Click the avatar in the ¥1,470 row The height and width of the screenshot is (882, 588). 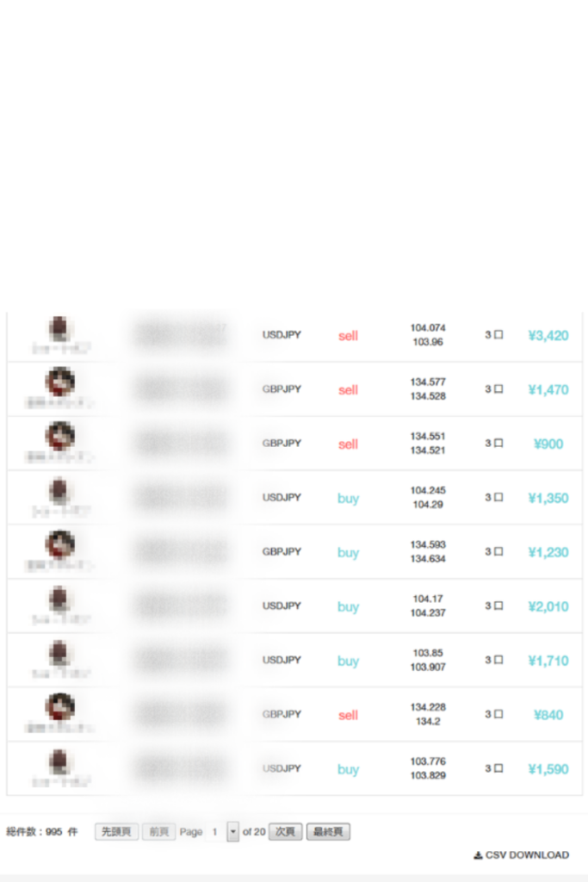(59, 382)
